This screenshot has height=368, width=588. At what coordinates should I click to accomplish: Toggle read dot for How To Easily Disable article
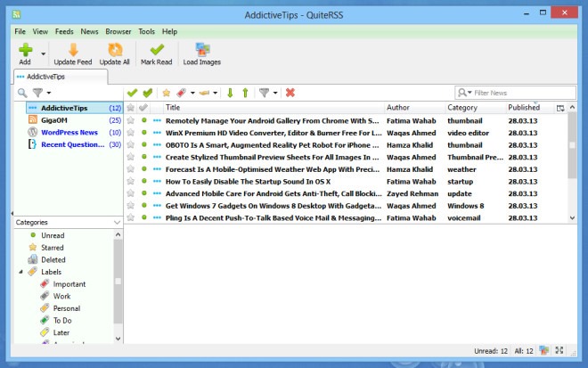pos(144,181)
